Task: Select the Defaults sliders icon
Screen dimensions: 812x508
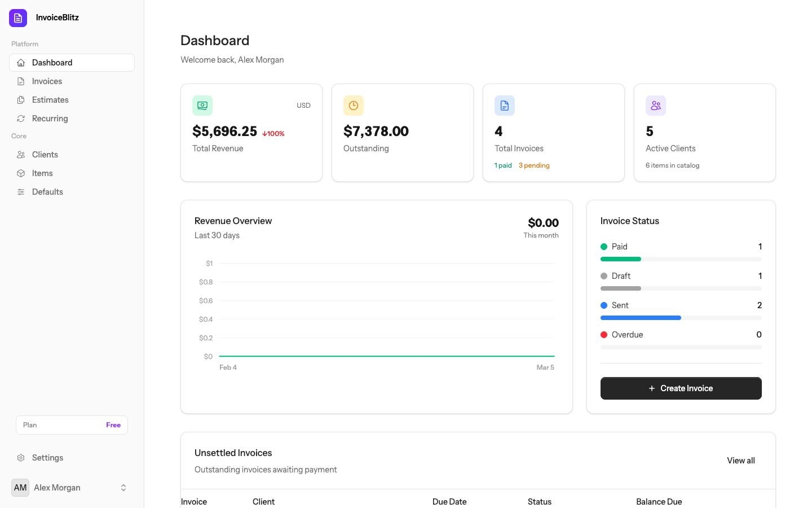Action: point(21,191)
